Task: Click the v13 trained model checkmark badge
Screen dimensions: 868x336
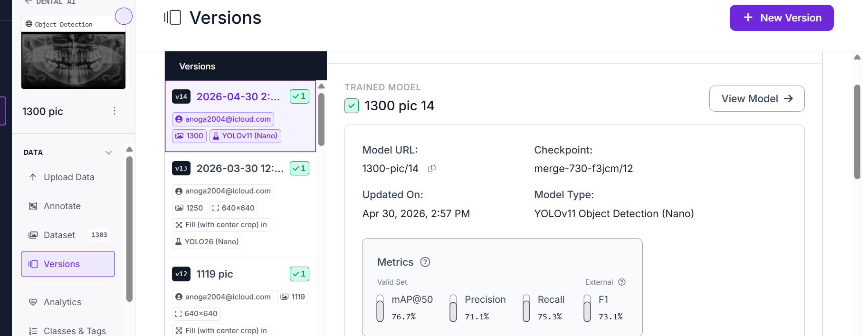Action: tap(299, 168)
